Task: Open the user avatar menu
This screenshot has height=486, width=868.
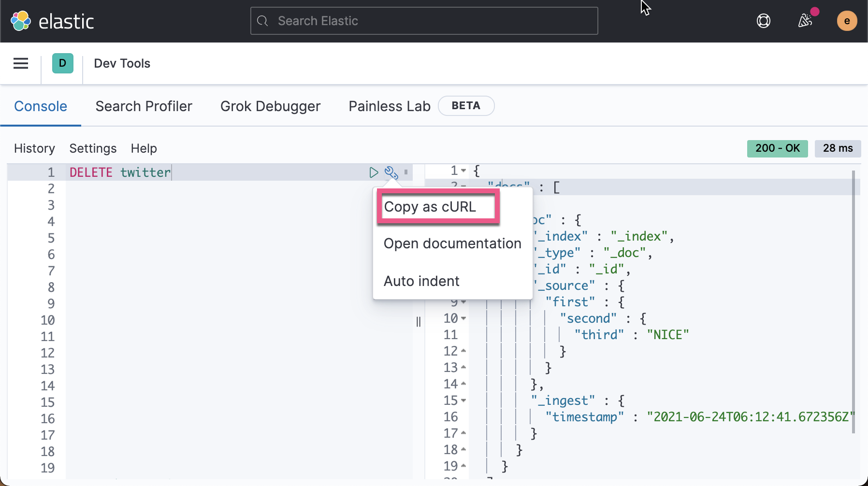Action: point(847,21)
